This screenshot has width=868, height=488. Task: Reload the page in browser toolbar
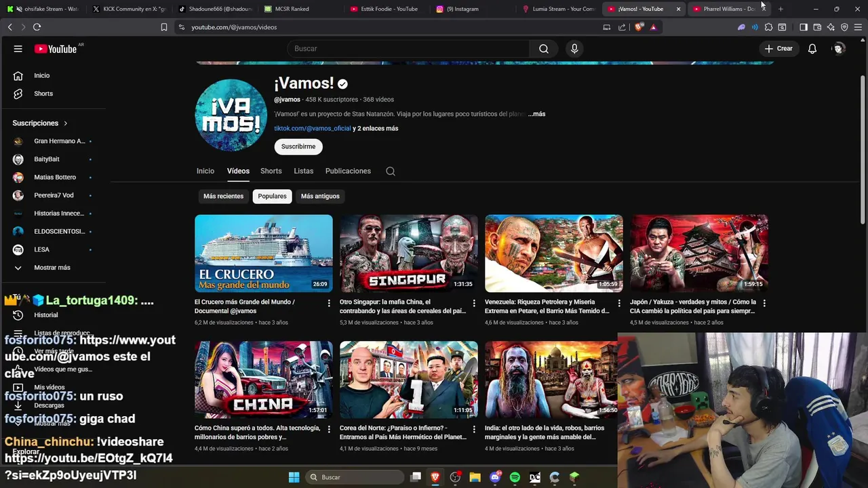pyautogui.click(x=37, y=27)
